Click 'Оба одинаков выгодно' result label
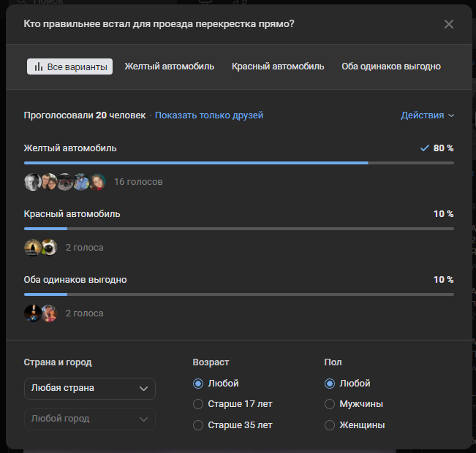 click(x=75, y=280)
